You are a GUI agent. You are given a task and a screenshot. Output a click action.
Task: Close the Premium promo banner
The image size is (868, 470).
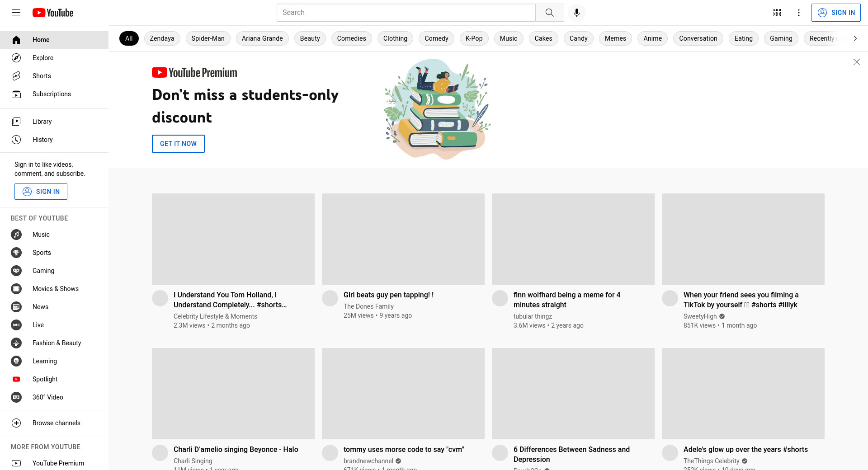(x=856, y=62)
